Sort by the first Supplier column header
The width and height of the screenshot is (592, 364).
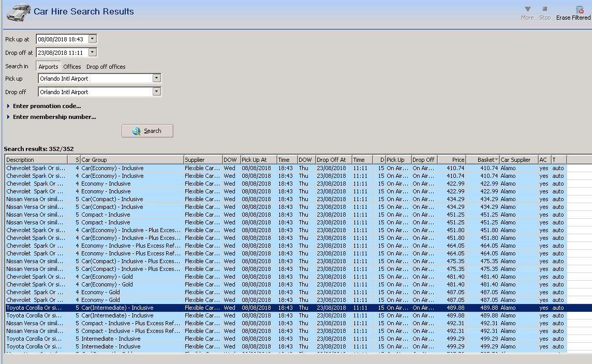click(x=203, y=160)
